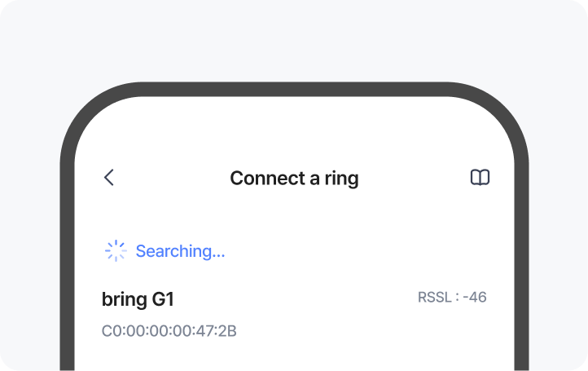Select the bring G1 device
588x371 pixels.
click(138, 299)
